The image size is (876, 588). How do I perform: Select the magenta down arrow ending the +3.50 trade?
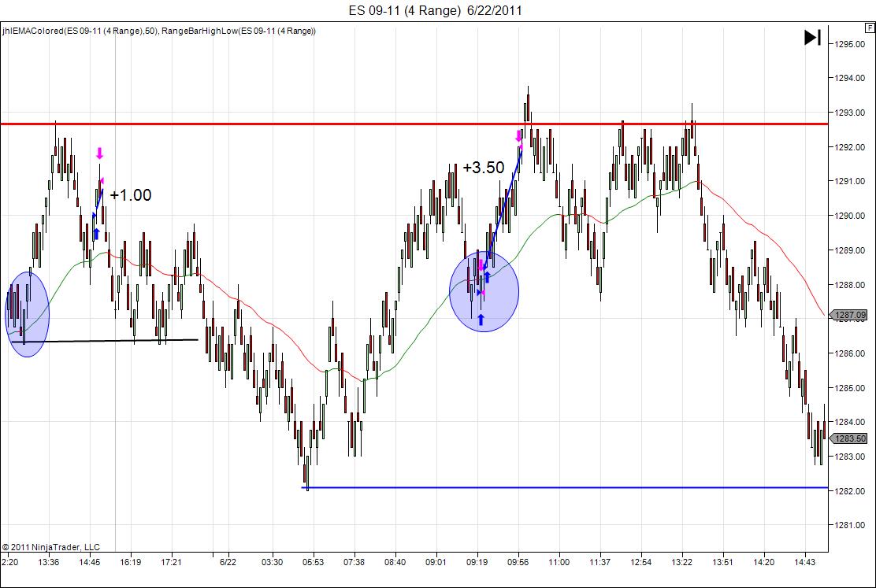pos(518,135)
